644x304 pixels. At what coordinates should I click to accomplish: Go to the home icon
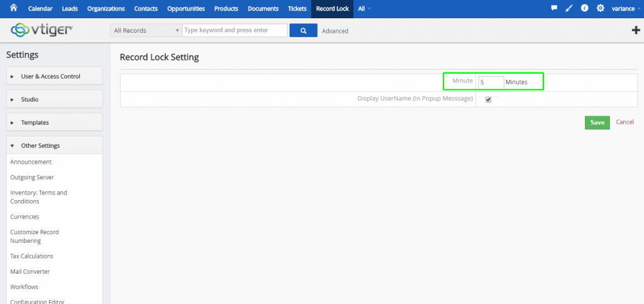(14, 8)
